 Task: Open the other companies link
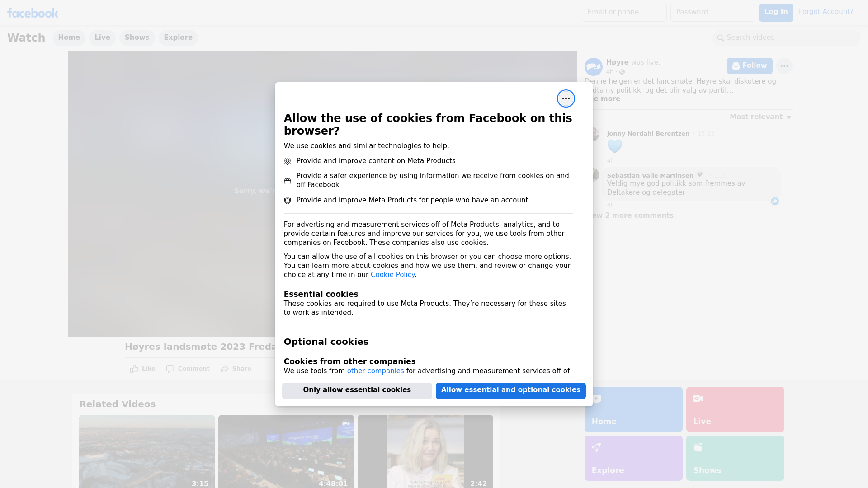click(x=375, y=371)
